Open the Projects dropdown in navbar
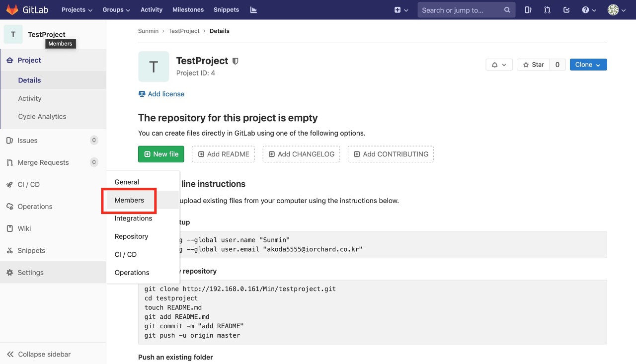 pos(77,9)
